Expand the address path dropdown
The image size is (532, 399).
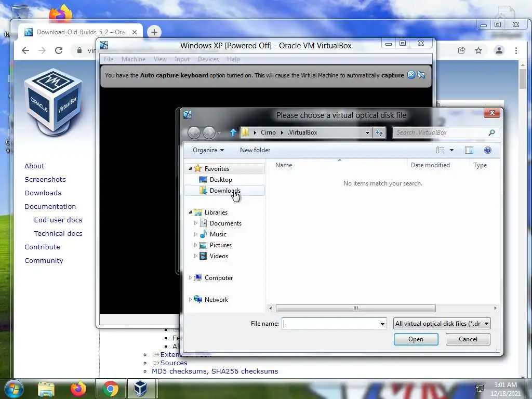pyautogui.click(x=367, y=132)
